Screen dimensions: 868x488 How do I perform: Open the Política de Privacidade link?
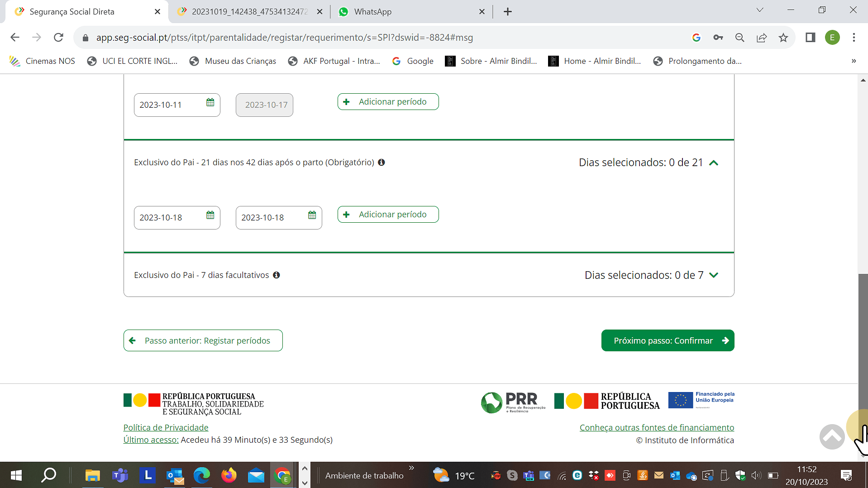click(x=166, y=427)
